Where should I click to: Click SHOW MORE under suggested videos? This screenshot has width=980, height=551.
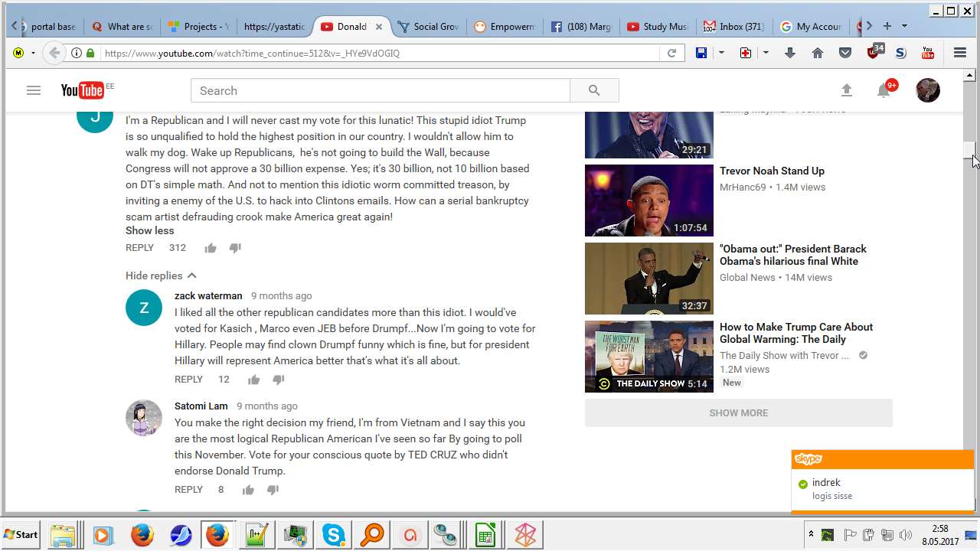coord(739,412)
